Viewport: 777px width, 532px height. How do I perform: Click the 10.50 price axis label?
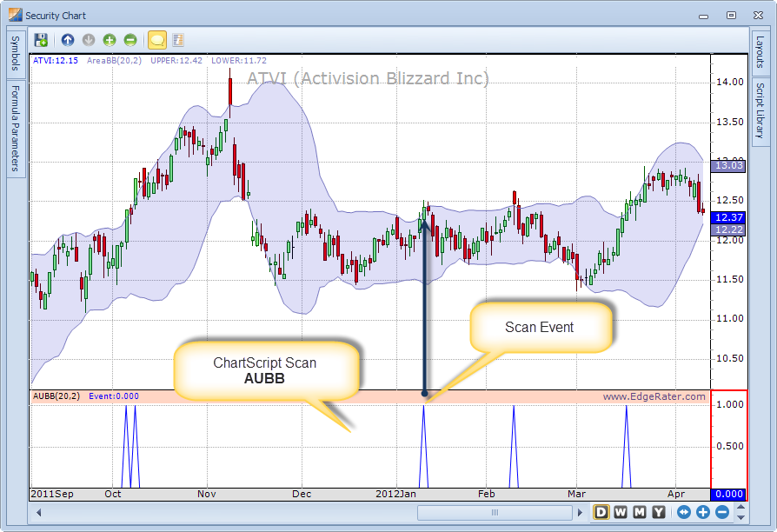(729, 358)
